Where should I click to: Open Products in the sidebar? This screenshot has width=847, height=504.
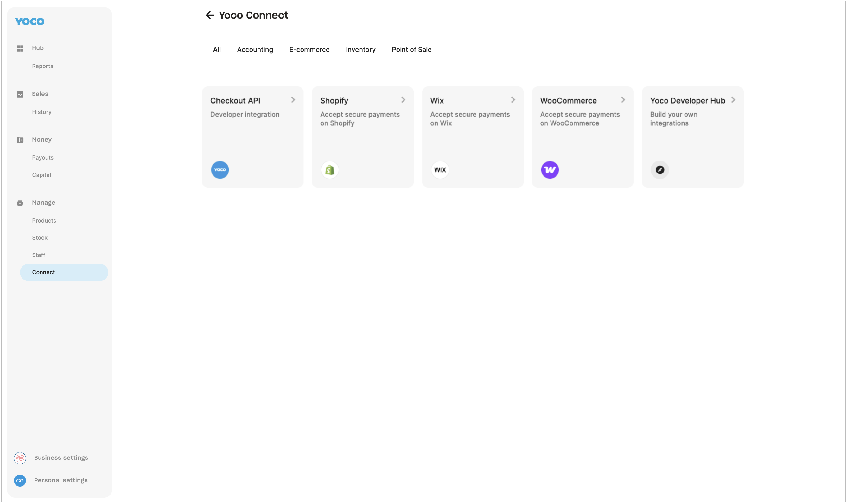(44, 221)
